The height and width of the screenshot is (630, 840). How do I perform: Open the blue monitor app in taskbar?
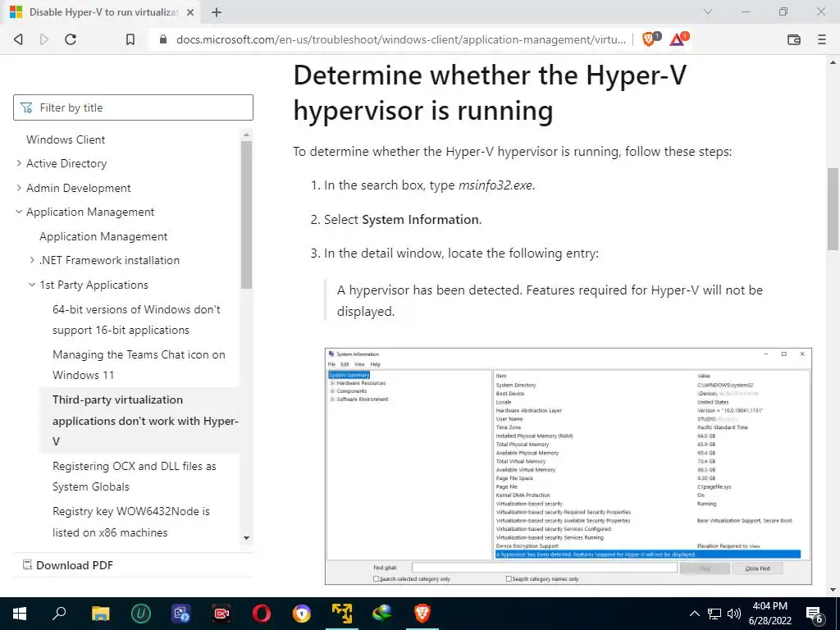click(181, 614)
